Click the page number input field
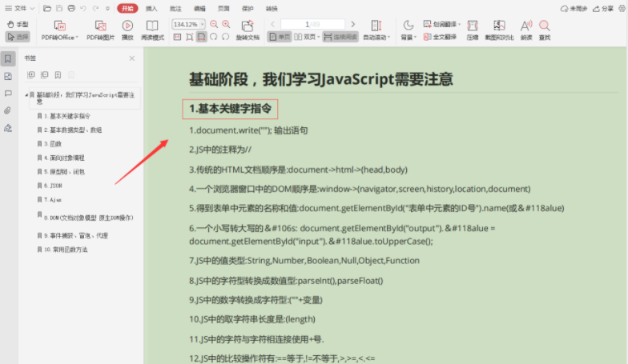 pyautogui.click(x=312, y=24)
